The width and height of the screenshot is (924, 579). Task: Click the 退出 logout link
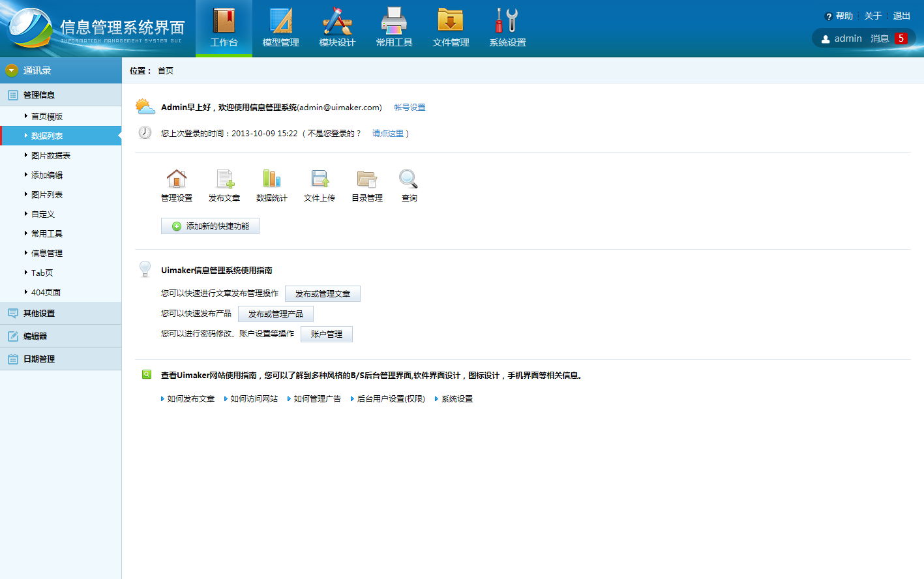pos(901,16)
